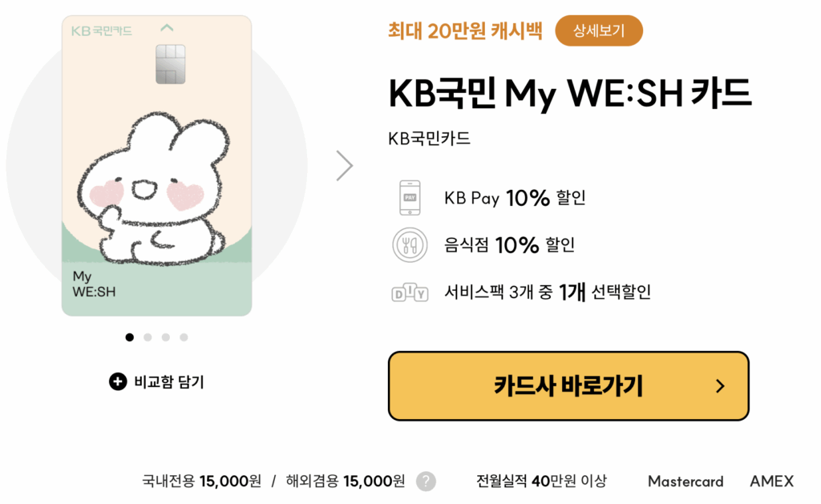
Task: Go to card company via 카드사 바로가기
Action: tap(568, 386)
